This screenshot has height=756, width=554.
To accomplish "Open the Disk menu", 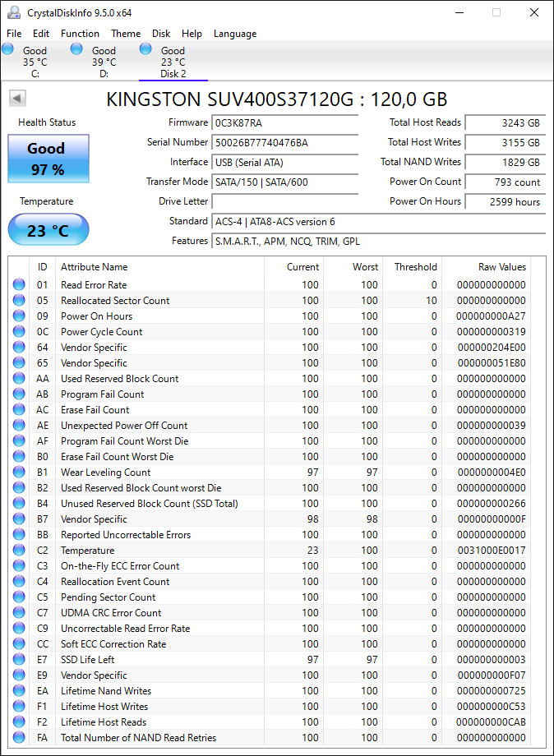I will pos(161,33).
